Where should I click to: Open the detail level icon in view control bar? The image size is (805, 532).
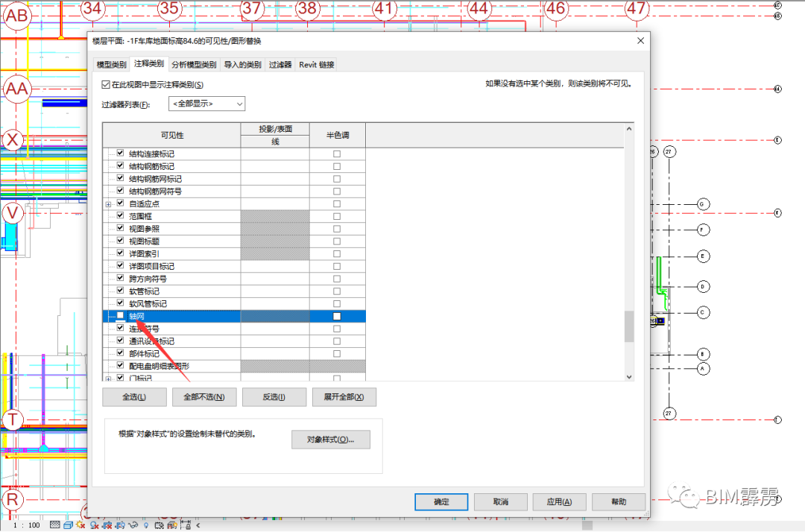[55, 525]
